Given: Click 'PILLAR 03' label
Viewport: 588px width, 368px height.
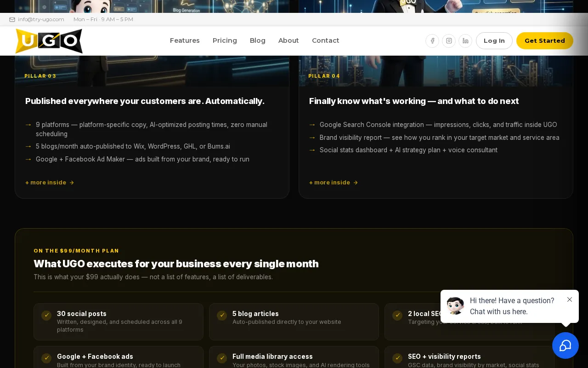Looking at the screenshot, I should click(40, 76).
